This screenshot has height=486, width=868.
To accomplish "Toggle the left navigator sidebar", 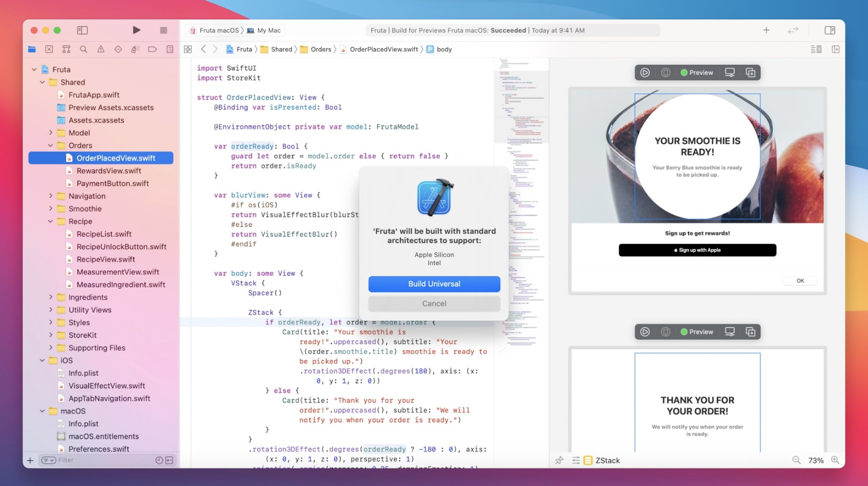I will click(x=82, y=30).
